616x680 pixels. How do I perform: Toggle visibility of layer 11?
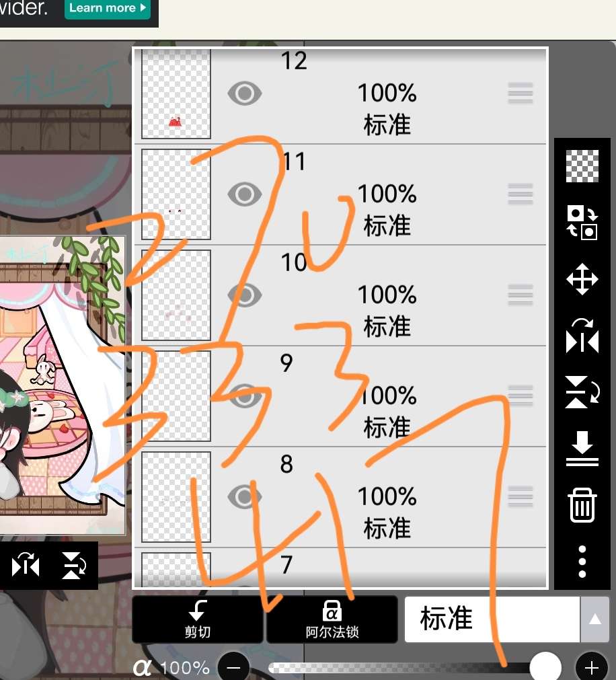coord(245,194)
